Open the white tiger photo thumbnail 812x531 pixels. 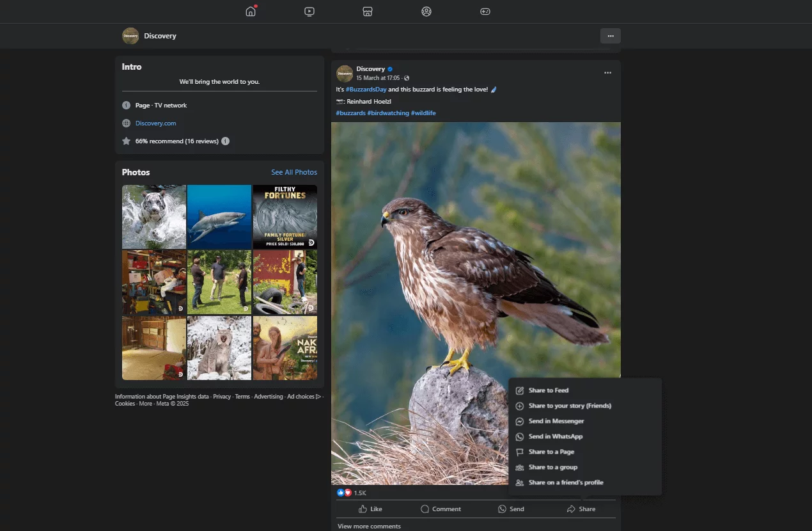(x=154, y=217)
